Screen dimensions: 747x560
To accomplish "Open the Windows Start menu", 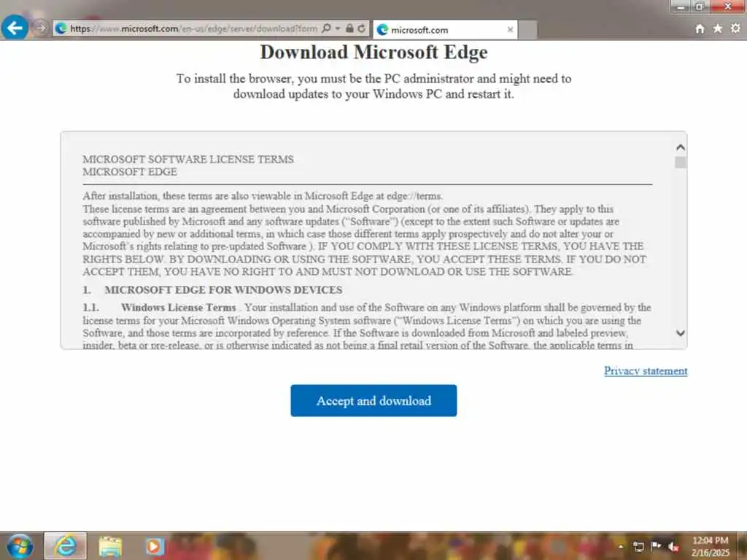I will coord(20,545).
